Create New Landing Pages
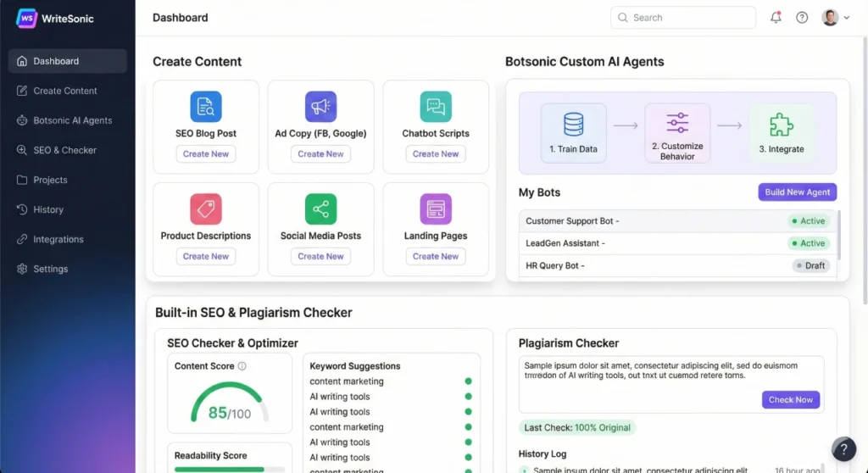This screenshot has width=868, height=473. (436, 257)
